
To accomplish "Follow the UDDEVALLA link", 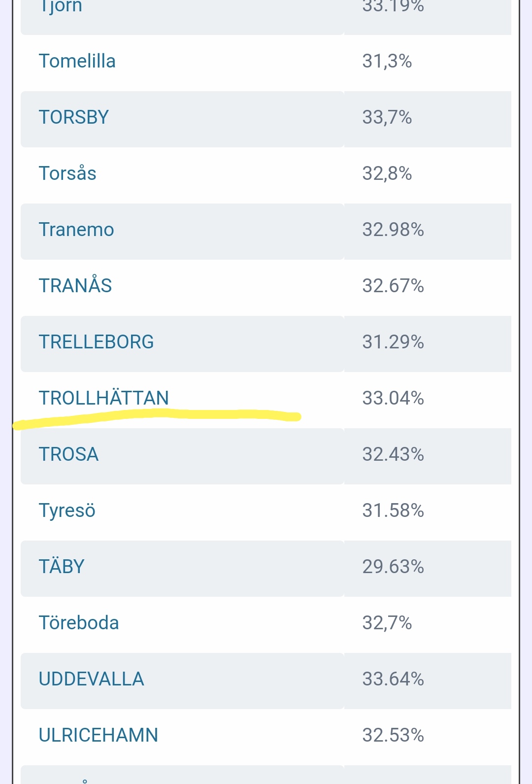I will [x=92, y=679].
